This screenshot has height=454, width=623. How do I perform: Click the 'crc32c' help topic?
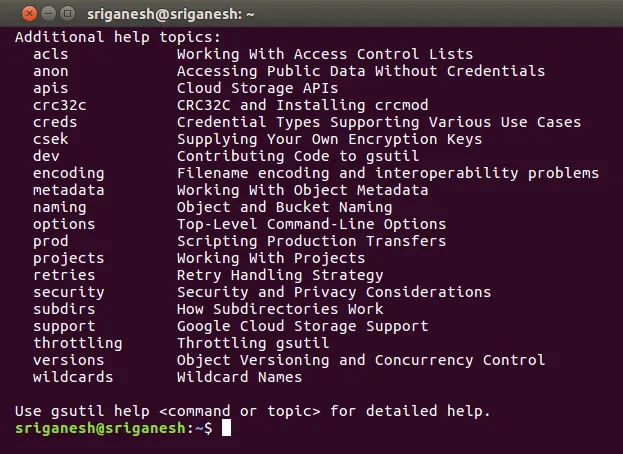coord(59,105)
